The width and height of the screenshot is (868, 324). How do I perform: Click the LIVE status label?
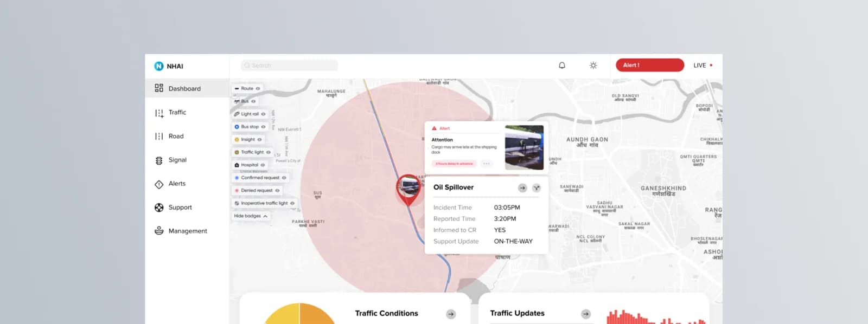point(700,66)
